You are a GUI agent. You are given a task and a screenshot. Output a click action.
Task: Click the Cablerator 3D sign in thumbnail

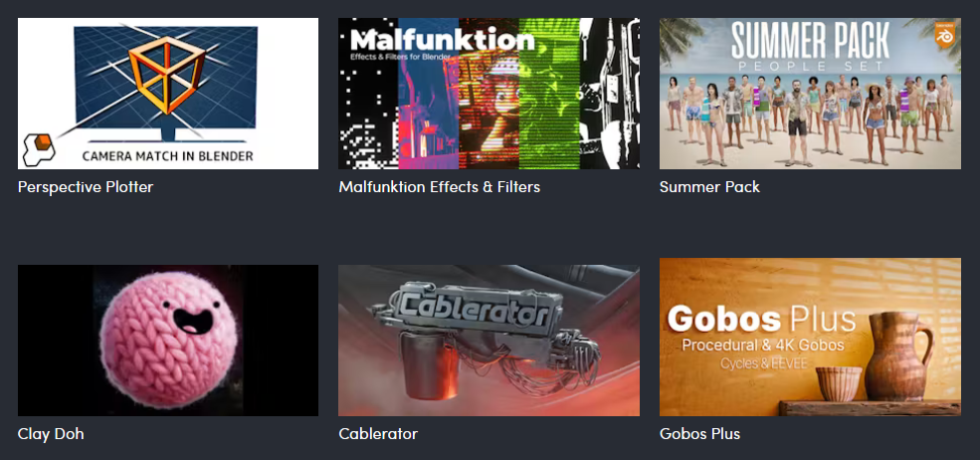(x=475, y=308)
